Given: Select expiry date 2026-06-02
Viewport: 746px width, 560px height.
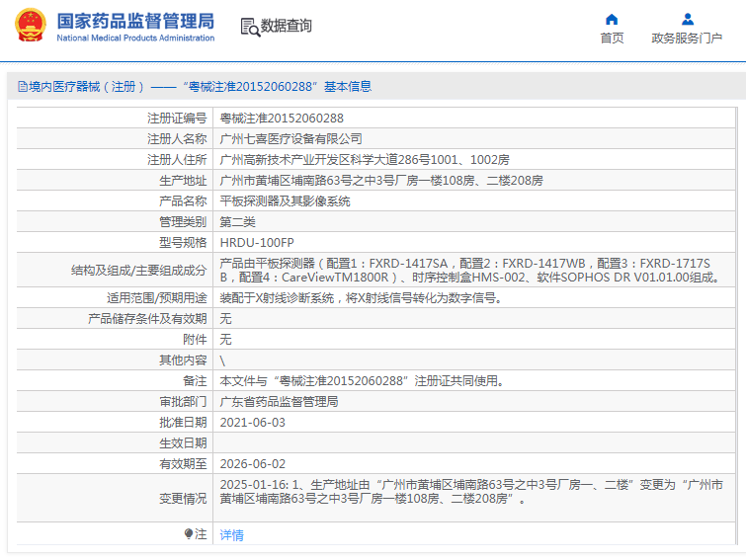Looking at the screenshot, I should pyautogui.click(x=253, y=464).
